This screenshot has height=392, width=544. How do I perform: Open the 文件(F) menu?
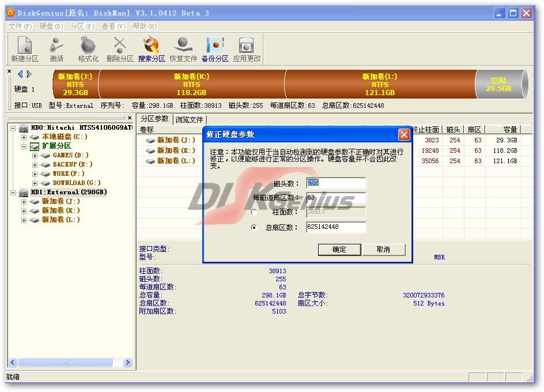[x=20, y=27]
